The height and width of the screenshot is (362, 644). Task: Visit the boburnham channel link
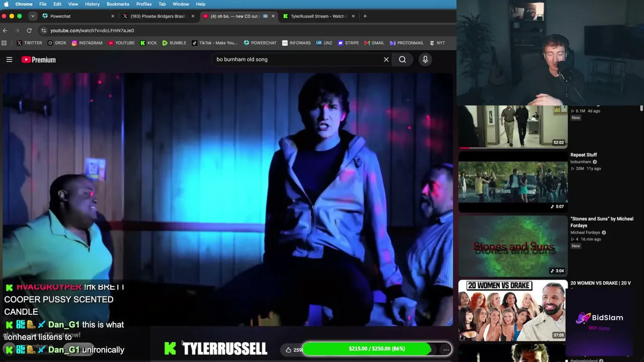[x=581, y=162]
